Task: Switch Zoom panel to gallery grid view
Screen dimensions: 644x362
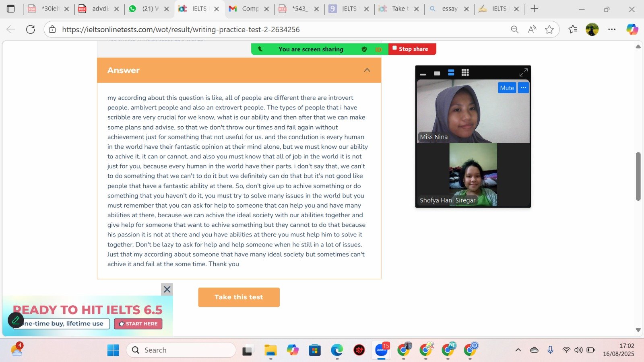Action: click(x=465, y=73)
